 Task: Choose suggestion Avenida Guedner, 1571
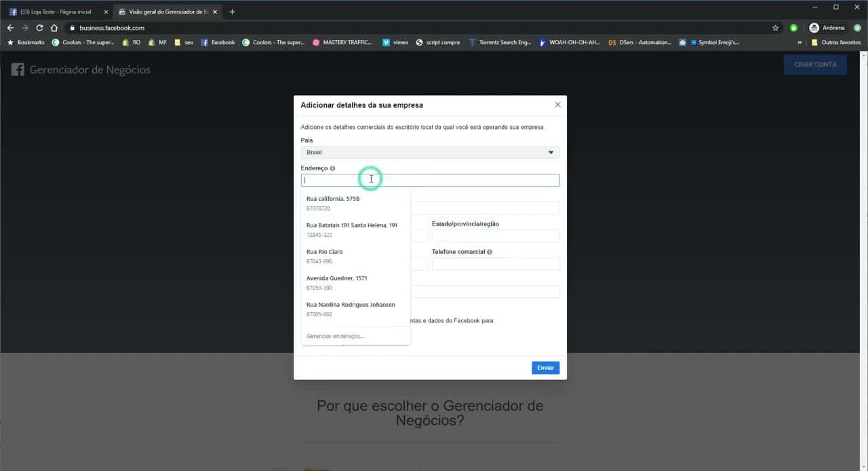click(355, 283)
